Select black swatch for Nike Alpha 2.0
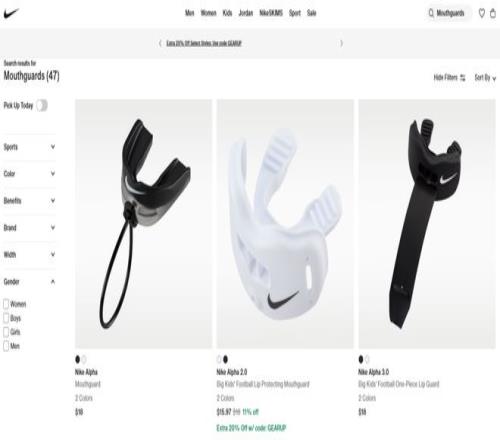Screen dimensions: 500x440 225,359
